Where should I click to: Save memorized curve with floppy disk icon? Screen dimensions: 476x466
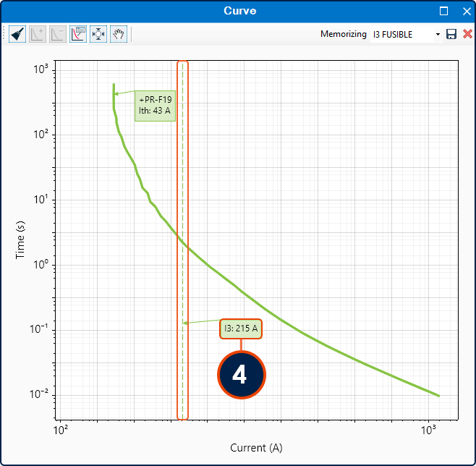pos(451,34)
